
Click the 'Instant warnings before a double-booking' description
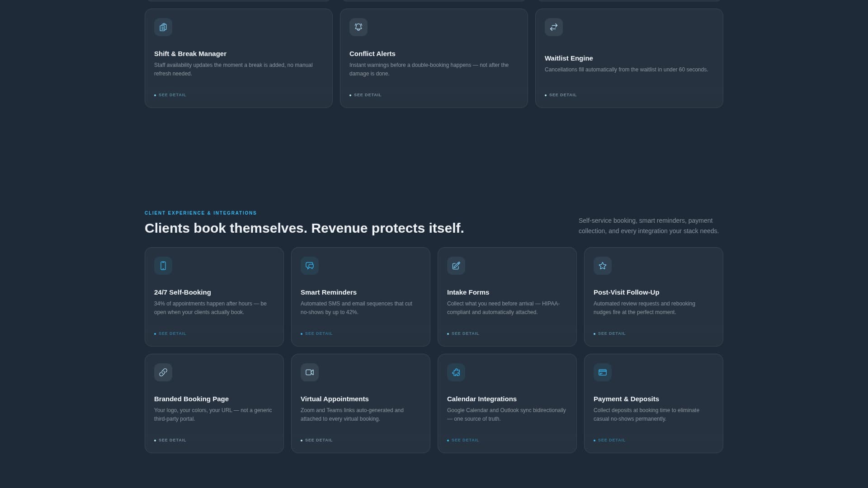point(429,69)
